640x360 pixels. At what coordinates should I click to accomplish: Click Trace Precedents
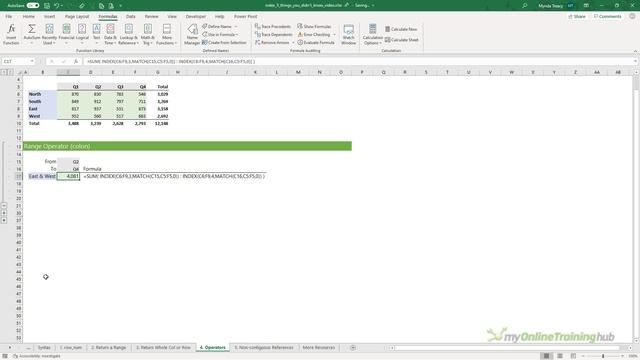point(273,26)
